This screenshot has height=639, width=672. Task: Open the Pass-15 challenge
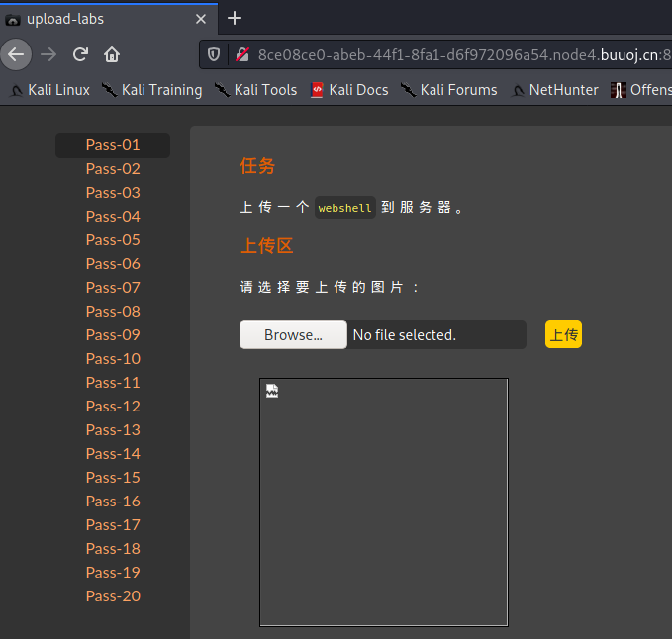(113, 478)
